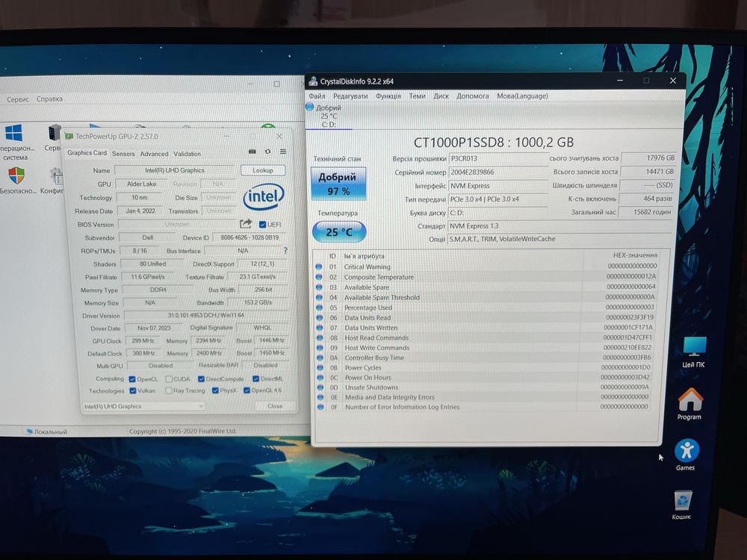Open the Справка menu in back window
Image resolution: width=747 pixels, height=560 pixels.
coord(49,99)
